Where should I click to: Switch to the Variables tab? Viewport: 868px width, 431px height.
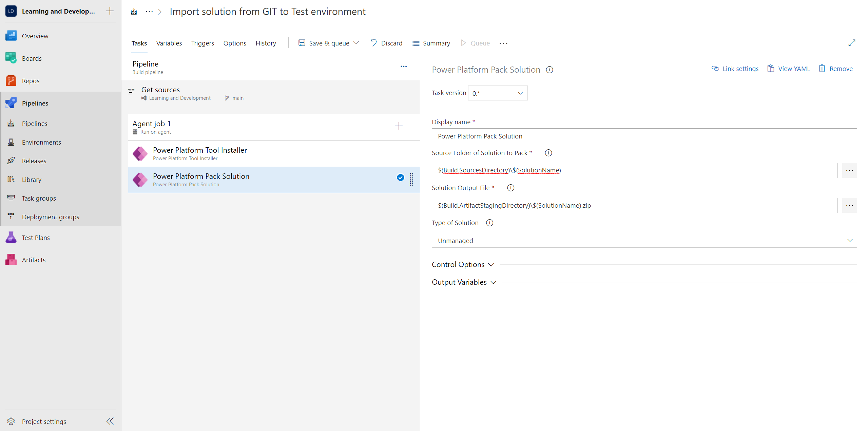pos(169,43)
